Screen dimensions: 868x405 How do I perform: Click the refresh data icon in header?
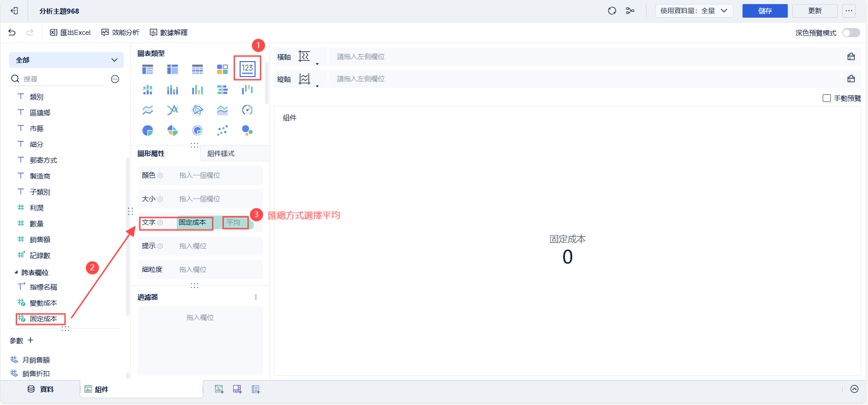click(612, 11)
